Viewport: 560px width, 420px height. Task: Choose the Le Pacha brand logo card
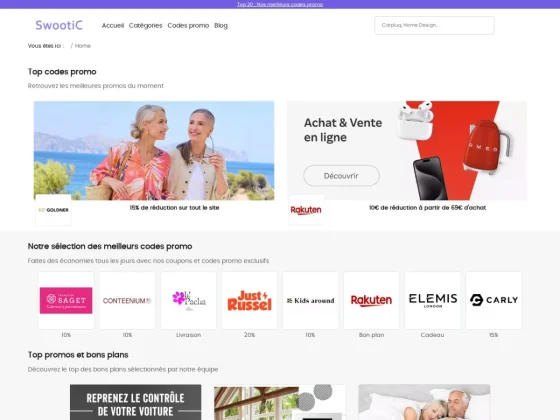(188, 300)
